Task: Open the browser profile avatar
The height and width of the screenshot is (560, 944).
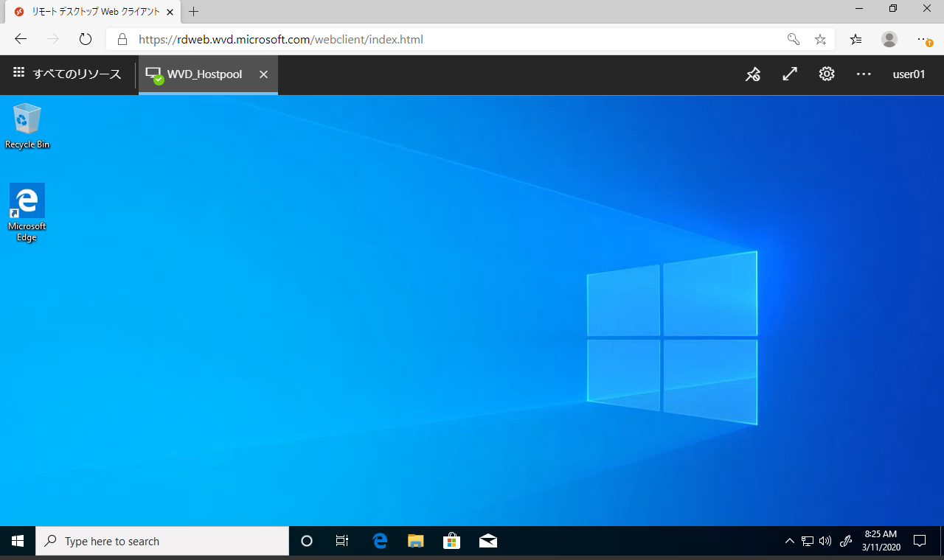Action: [889, 39]
